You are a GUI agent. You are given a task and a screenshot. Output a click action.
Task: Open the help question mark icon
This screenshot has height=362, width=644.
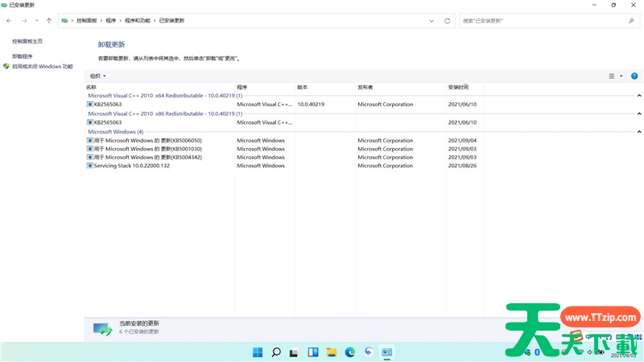coord(634,76)
